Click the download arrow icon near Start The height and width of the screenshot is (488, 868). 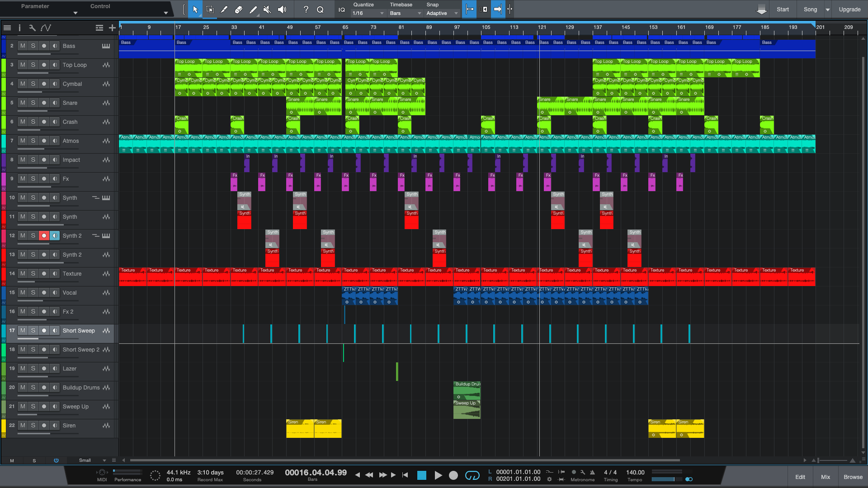[761, 9]
